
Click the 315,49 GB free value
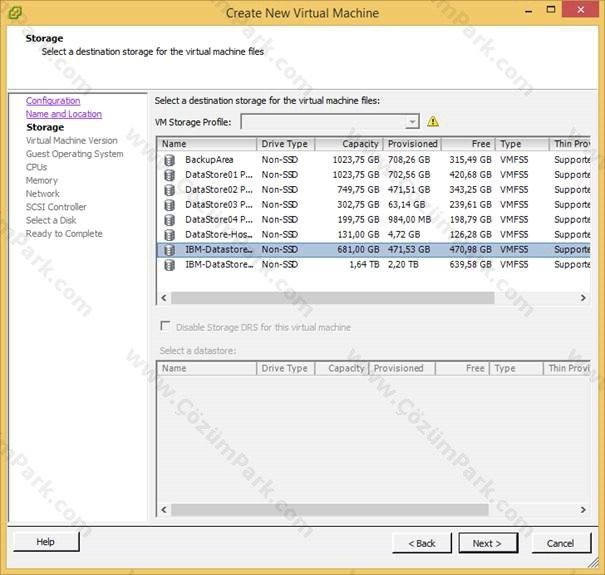click(x=470, y=160)
